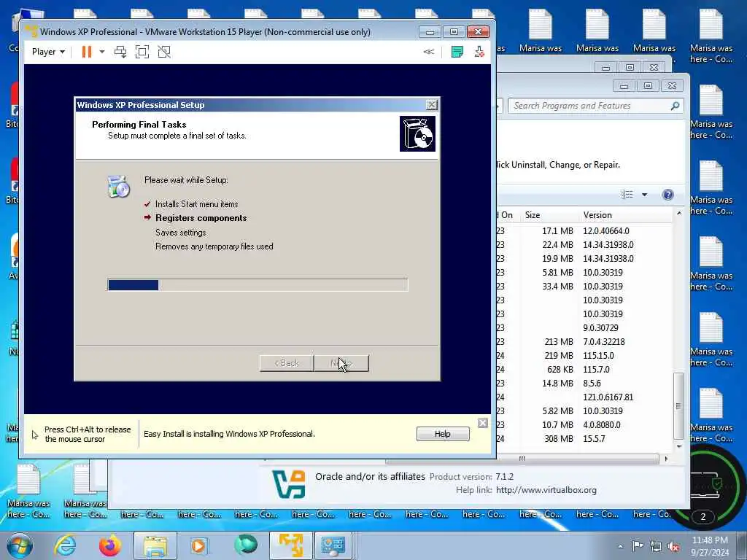Click the Saves settings step text
This screenshot has height=560, width=747.
181,233
